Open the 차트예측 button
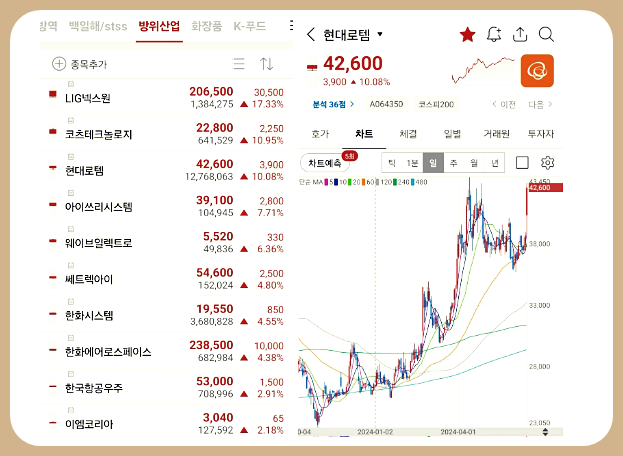Viewport: 623px width, 456px height. 325,163
